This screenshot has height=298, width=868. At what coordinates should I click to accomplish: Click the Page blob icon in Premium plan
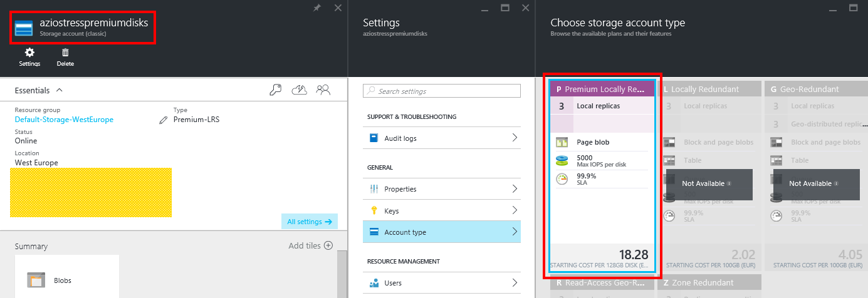(562, 142)
